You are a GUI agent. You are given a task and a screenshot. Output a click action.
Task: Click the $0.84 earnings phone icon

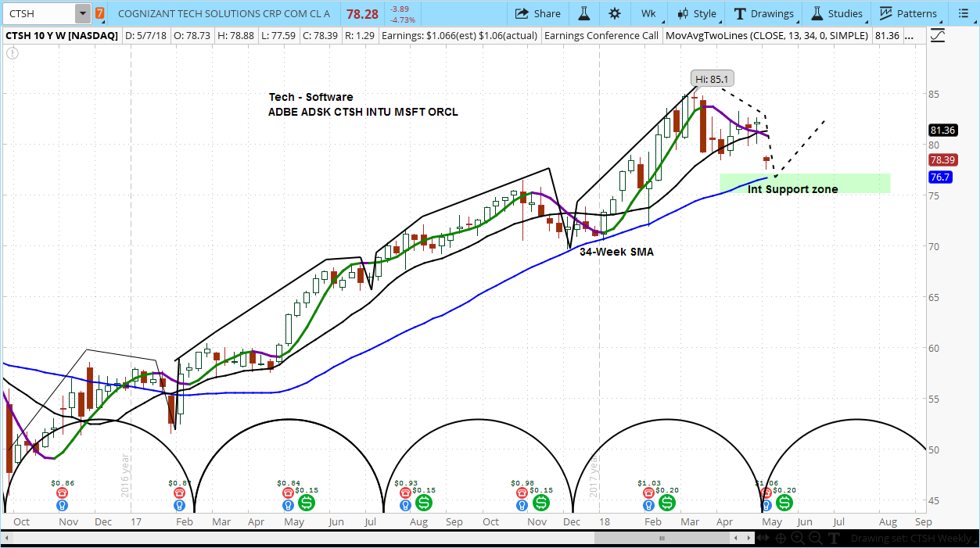(x=289, y=493)
